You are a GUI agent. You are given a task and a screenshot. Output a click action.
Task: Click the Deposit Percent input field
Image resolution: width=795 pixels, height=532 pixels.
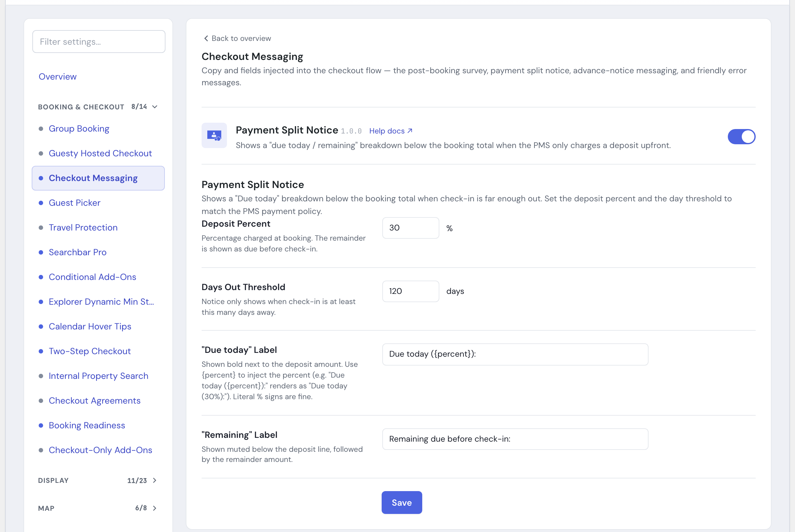coord(410,228)
